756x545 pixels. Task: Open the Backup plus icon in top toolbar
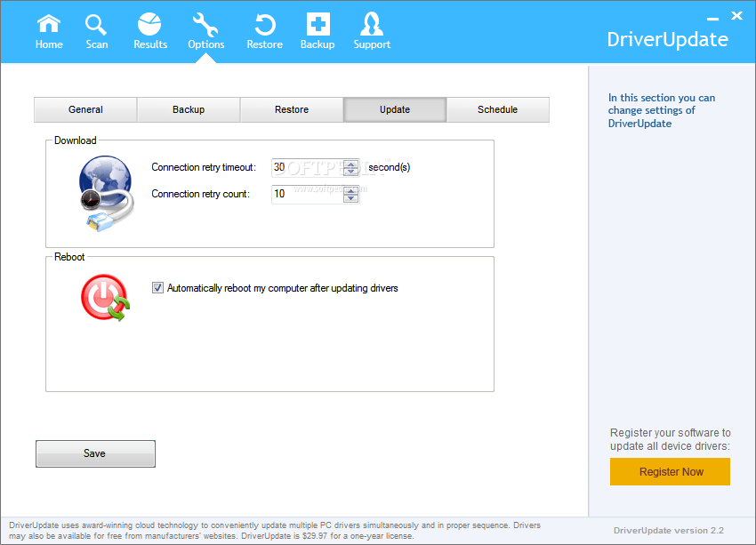click(318, 24)
